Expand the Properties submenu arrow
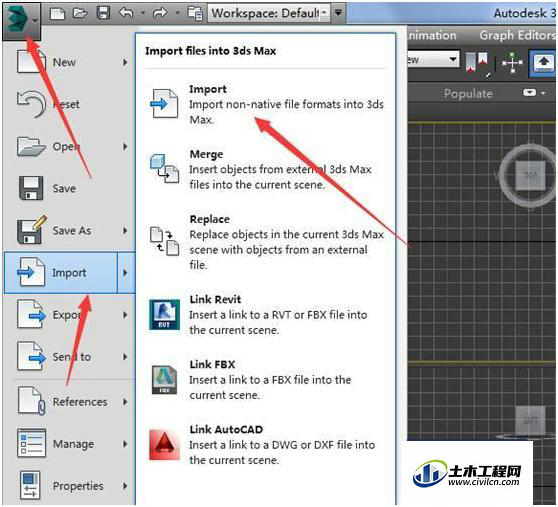 click(x=125, y=486)
